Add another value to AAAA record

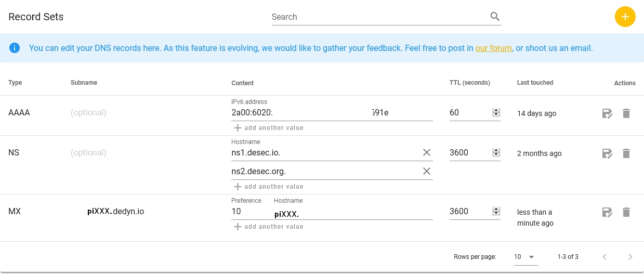pyautogui.click(x=269, y=128)
